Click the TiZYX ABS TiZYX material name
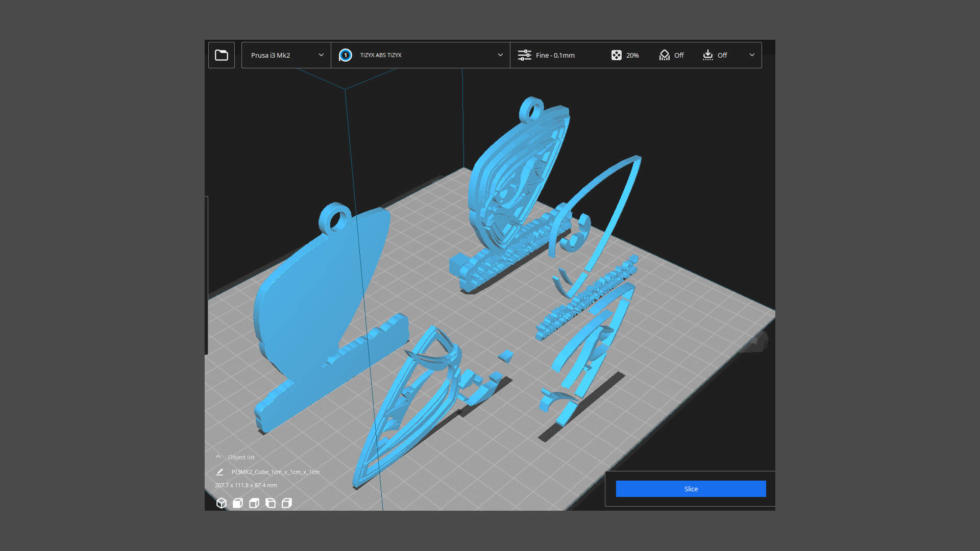This screenshot has height=551, width=980. [381, 55]
